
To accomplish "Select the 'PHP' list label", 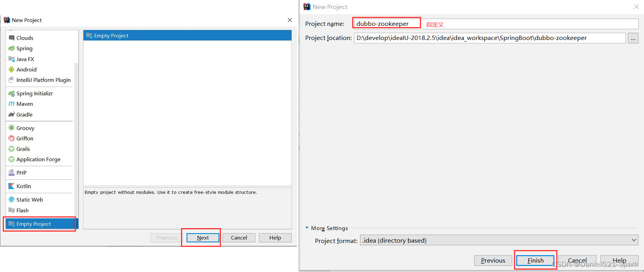I will coord(22,173).
